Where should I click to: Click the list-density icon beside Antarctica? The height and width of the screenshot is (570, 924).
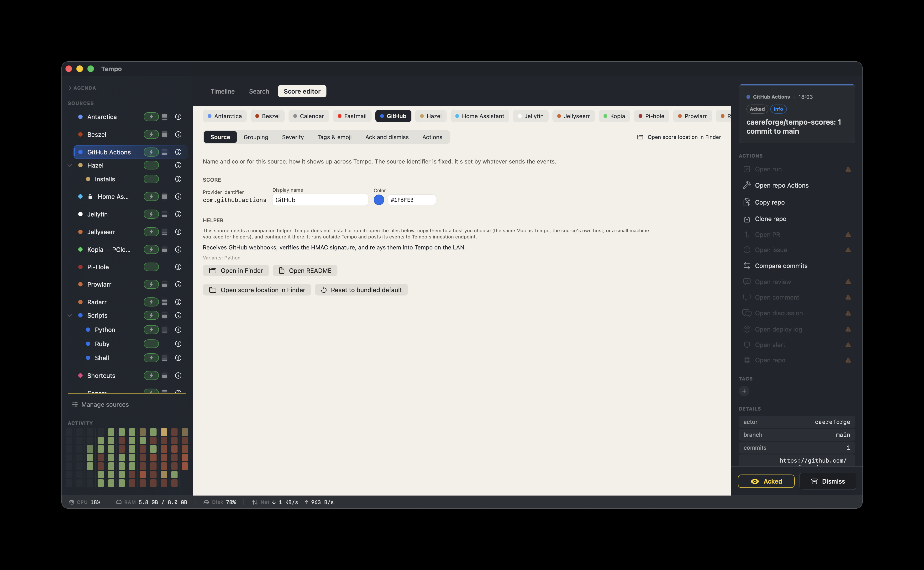[165, 117]
